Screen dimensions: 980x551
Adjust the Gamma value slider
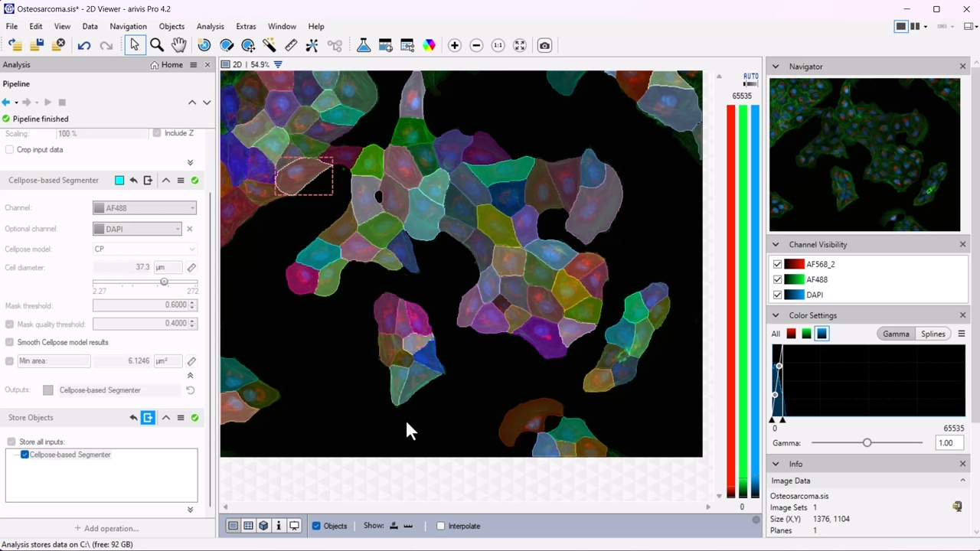[866, 442]
